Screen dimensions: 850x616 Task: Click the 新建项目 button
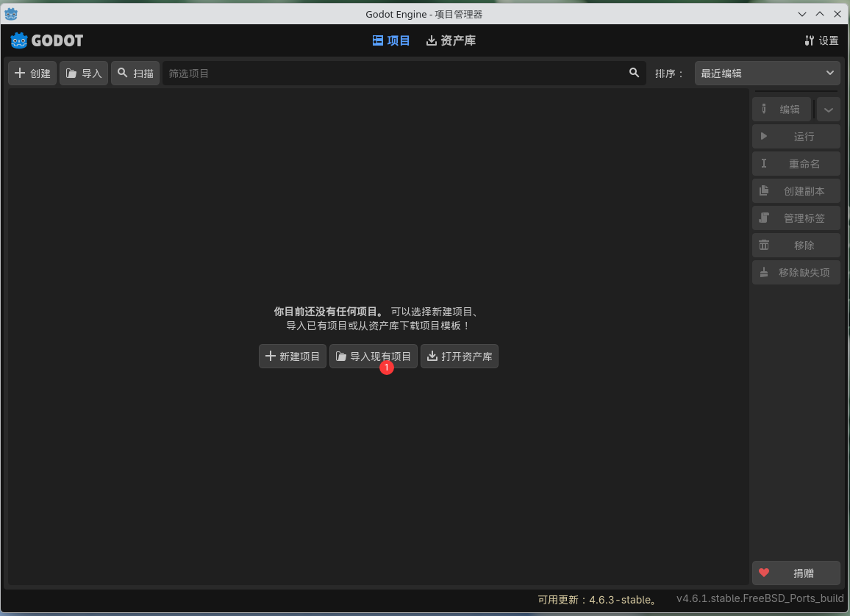[293, 357]
